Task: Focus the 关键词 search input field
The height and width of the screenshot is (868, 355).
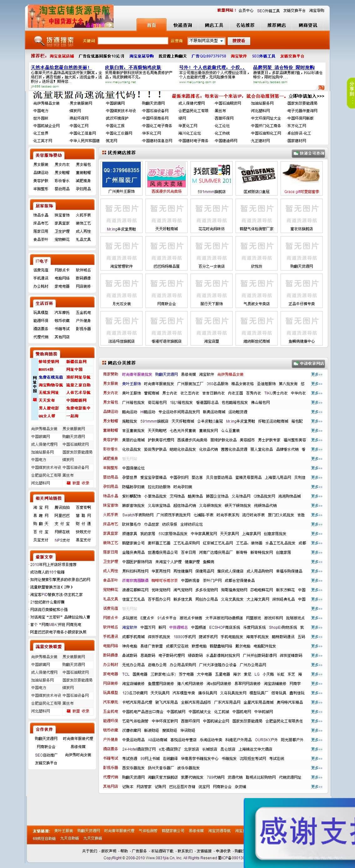Action: tap(133, 41)
